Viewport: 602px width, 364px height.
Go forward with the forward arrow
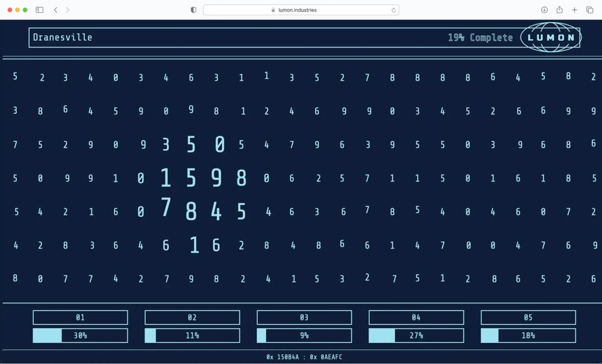tap(68, 10)
